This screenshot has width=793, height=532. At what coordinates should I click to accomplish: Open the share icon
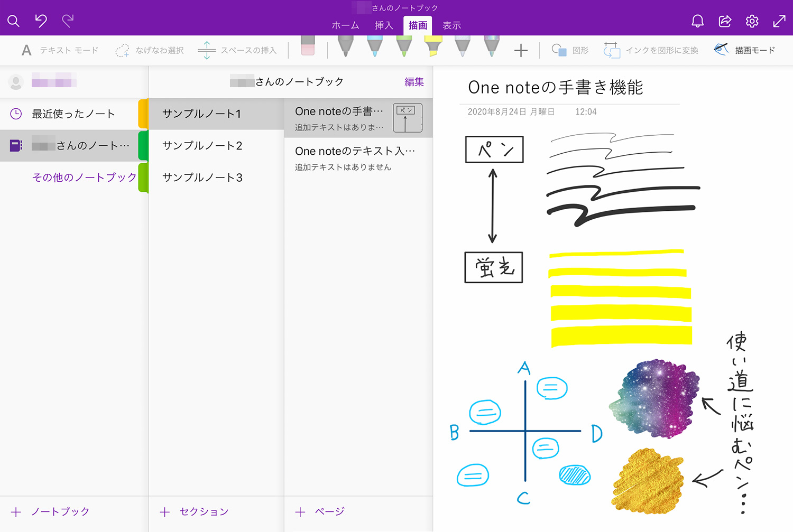725,21
